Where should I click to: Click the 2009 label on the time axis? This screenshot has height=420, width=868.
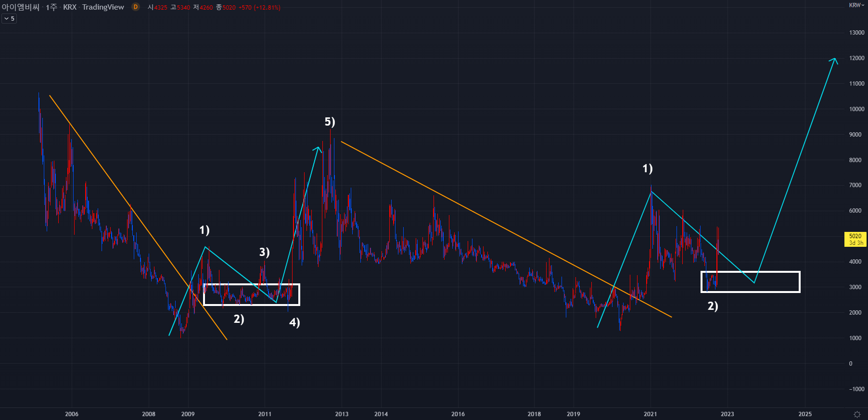point(188,414)
